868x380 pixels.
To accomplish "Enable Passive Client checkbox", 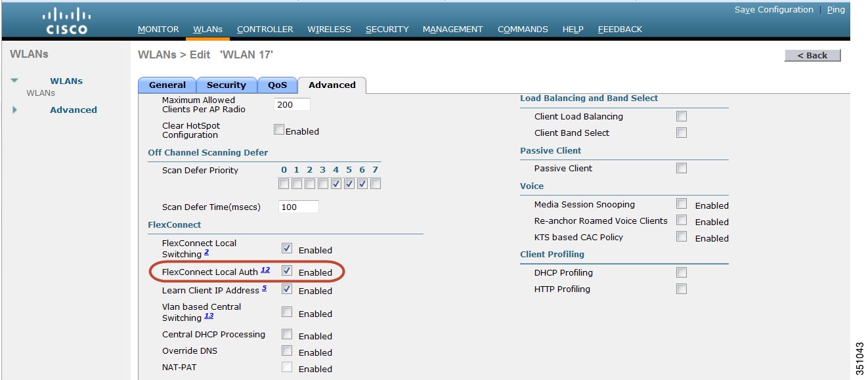I will 682,168.
